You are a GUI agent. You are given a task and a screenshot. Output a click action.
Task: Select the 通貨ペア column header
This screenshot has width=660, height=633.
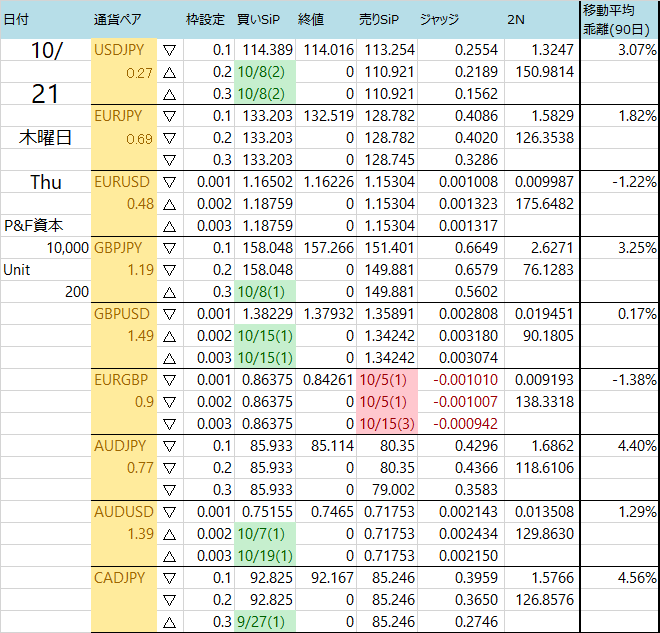pos(117,19)
